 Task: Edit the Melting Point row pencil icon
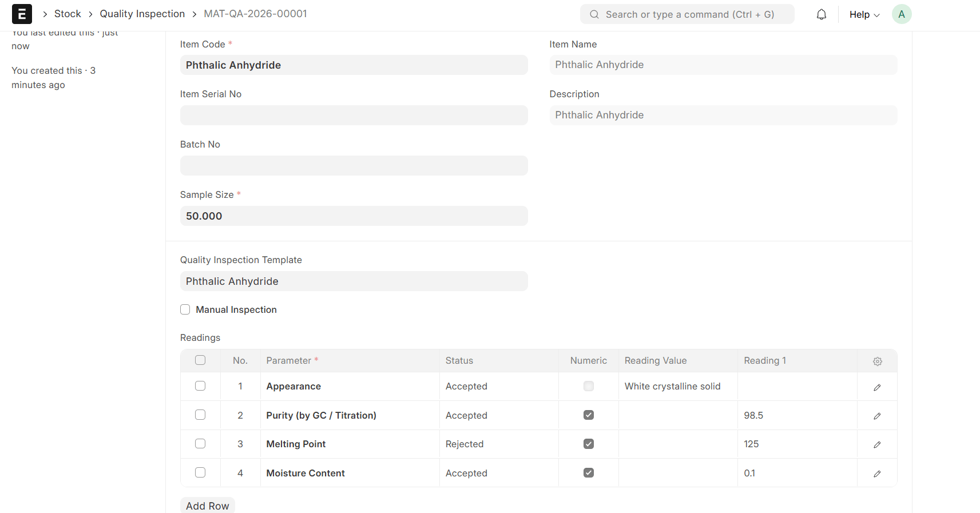[877, 444]
